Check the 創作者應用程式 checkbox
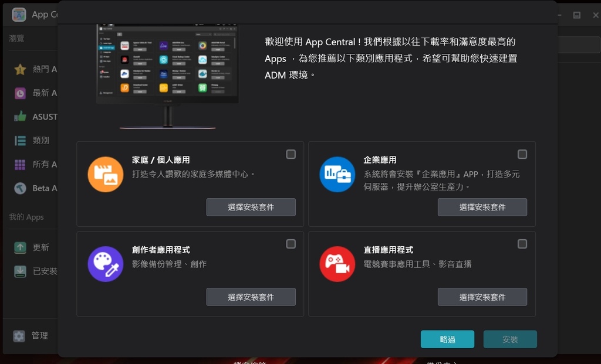601x364 pixels. 291,244
